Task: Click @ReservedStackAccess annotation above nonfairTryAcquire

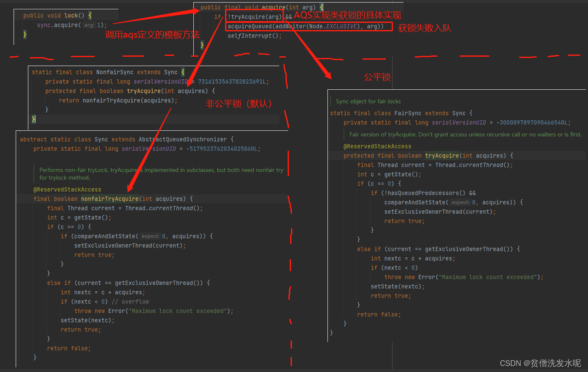Action: coord(67,190)
